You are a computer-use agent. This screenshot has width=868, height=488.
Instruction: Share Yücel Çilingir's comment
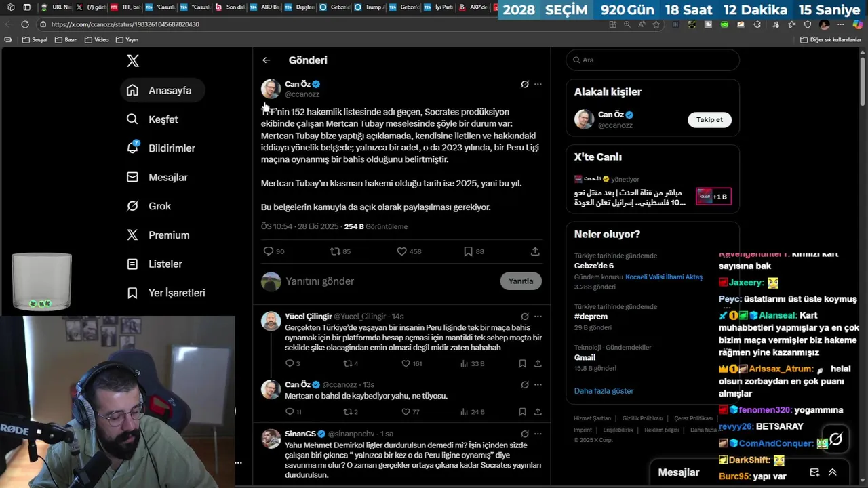click(538, 363)
